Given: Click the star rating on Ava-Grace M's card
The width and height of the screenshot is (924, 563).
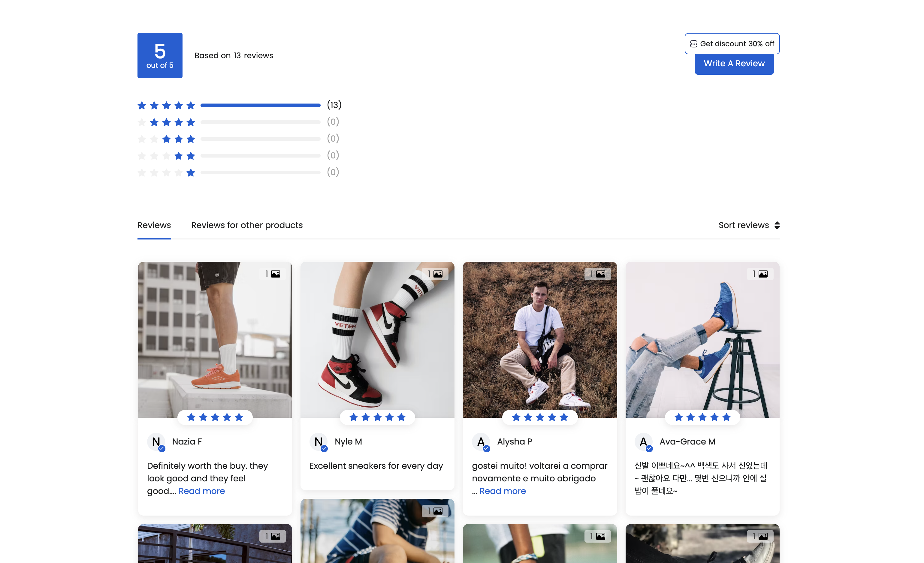Looking at the screenshot, I should pyautogui.click(x=702, y=417).
